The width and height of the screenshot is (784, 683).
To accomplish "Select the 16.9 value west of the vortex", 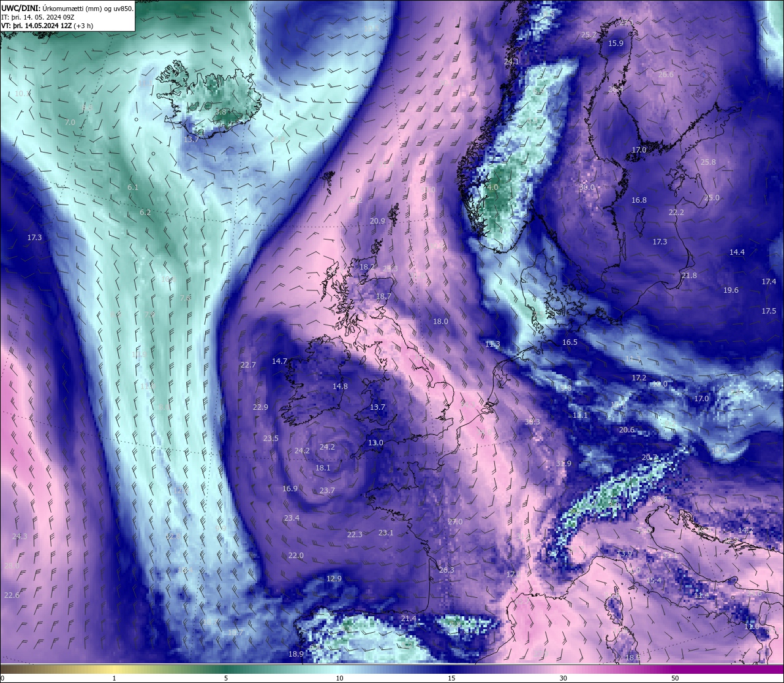I will 290,489.
